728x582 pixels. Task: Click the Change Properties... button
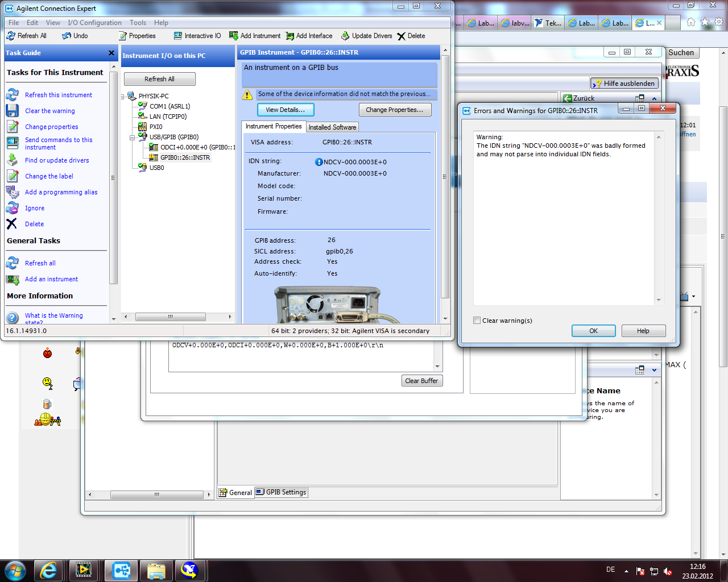(x=395, y=110)
